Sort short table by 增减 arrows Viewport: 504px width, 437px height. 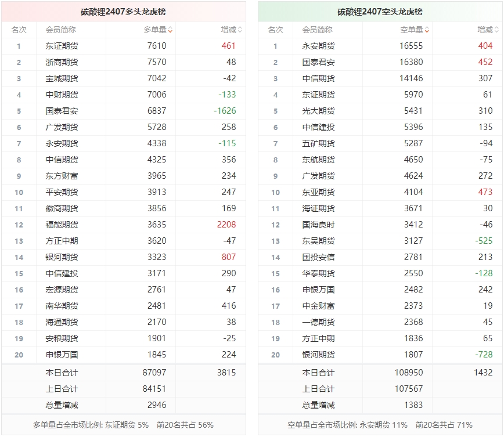point(496,30)
